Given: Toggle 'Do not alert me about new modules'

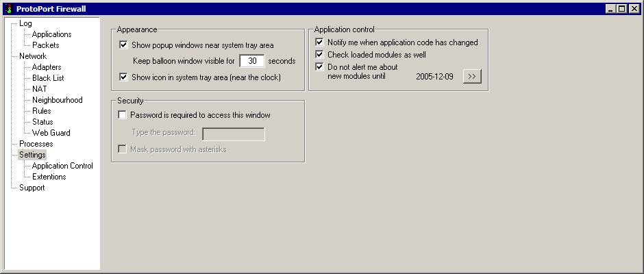Looking at the screenshot, I should click(320, 67).
